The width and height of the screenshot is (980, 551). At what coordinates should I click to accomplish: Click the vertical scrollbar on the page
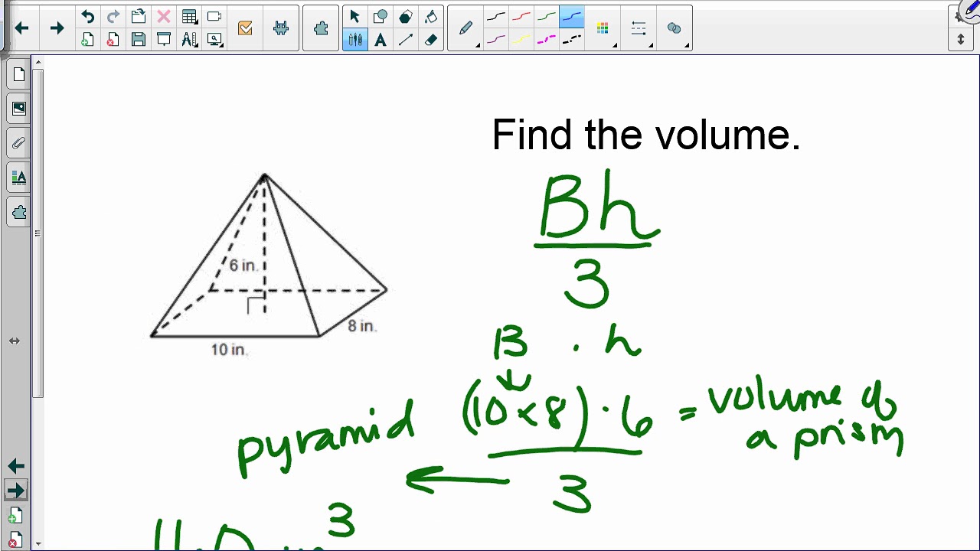click(38, 233)
